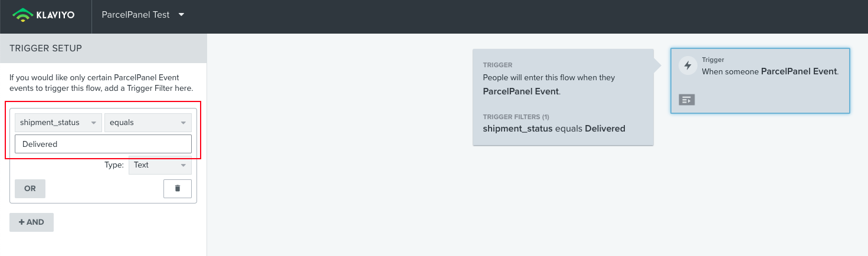Screen dimensions: 868x256
Task: Click caret arrow beside ParcelPanel Test
Action: coord(181,15)
